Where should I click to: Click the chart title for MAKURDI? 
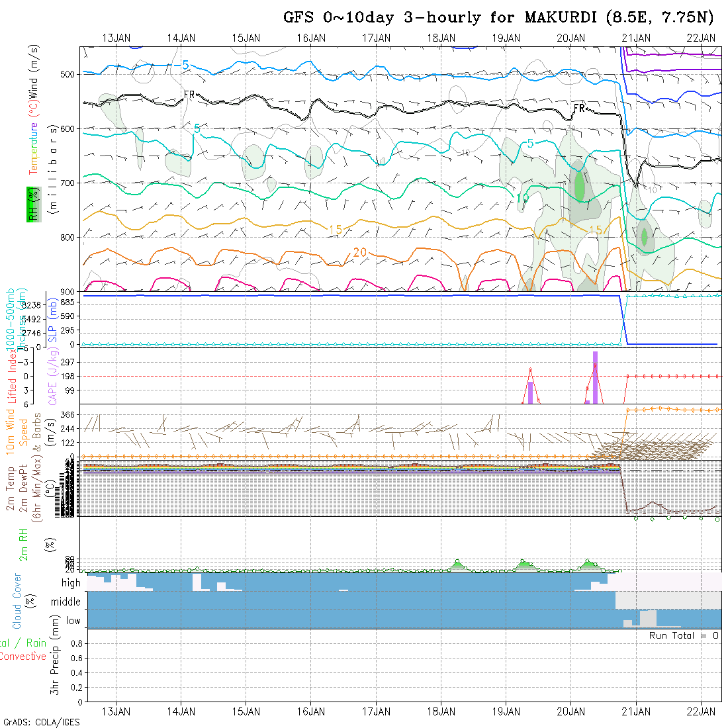498,17
